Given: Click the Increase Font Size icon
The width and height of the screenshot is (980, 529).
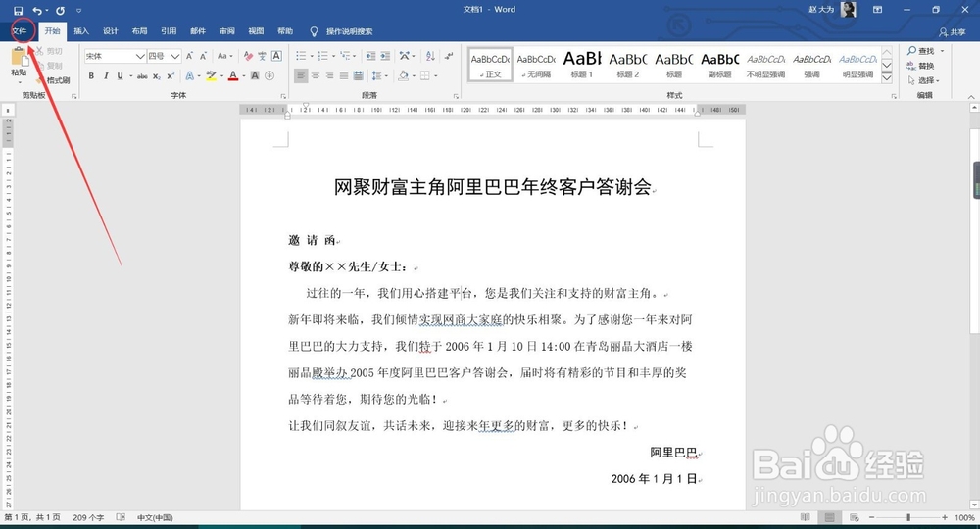Looking at the screenshot, I should [x=190, y=56].
